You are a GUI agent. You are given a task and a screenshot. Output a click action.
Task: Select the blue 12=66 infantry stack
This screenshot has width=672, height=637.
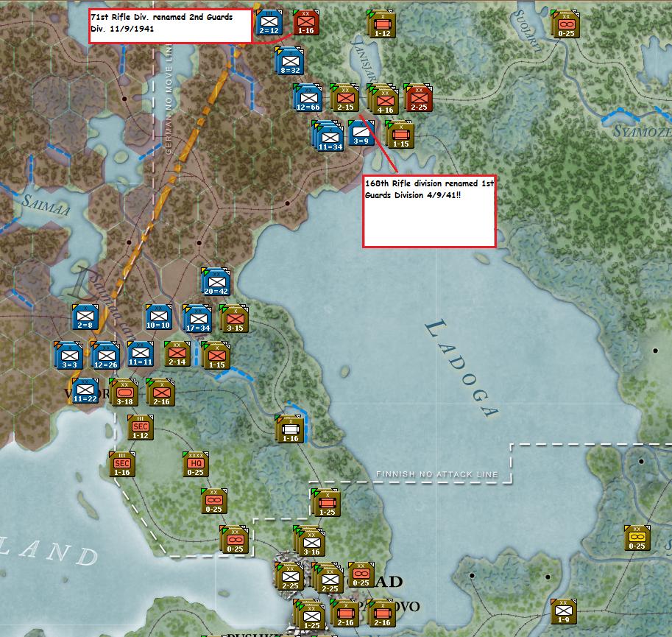click(308, 98)
